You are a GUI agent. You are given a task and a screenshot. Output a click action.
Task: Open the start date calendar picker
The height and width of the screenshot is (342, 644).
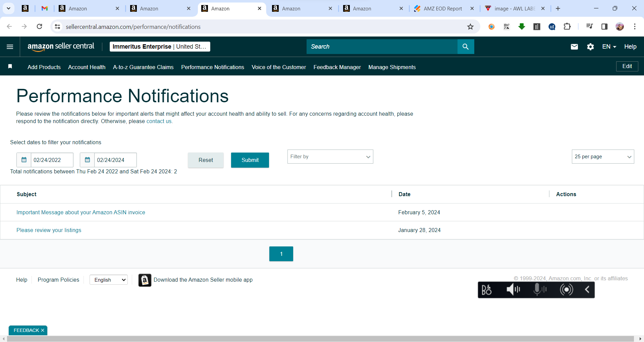pyautogui.click(x=24, y=160)
